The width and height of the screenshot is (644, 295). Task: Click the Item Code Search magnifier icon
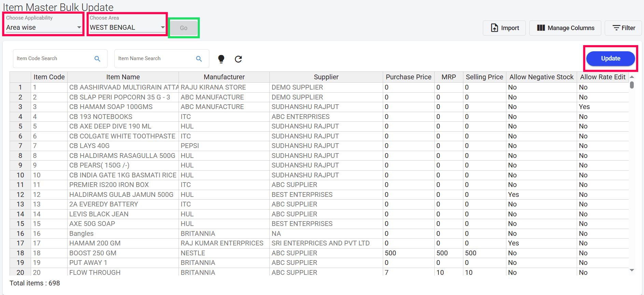tap(97, 59)
